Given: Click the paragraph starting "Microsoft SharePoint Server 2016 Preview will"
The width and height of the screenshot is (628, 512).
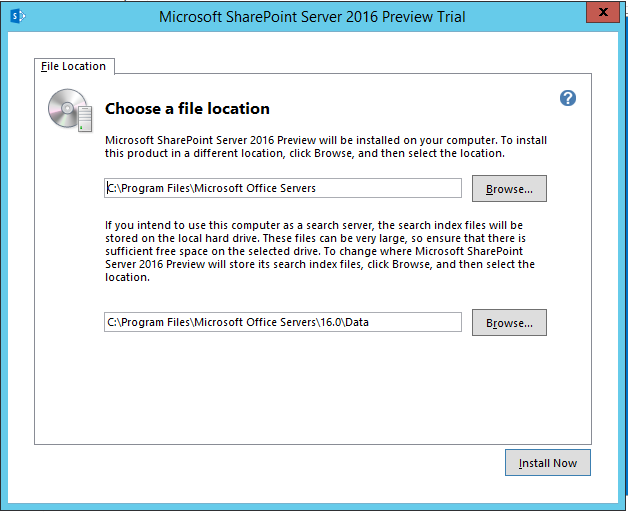Looking at the screenshot, I should click(x=326, y=147).
